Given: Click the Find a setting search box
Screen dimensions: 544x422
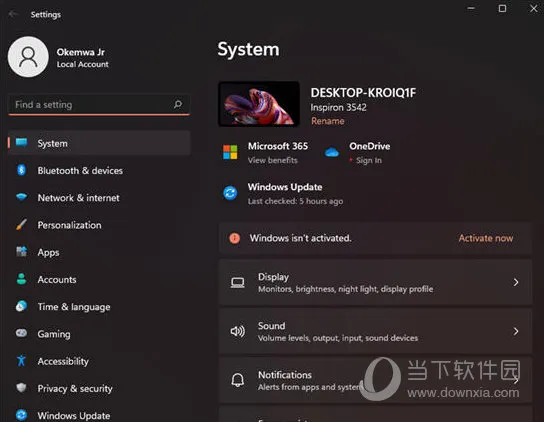Looking at the screenshot, I should tap(99, 104).
